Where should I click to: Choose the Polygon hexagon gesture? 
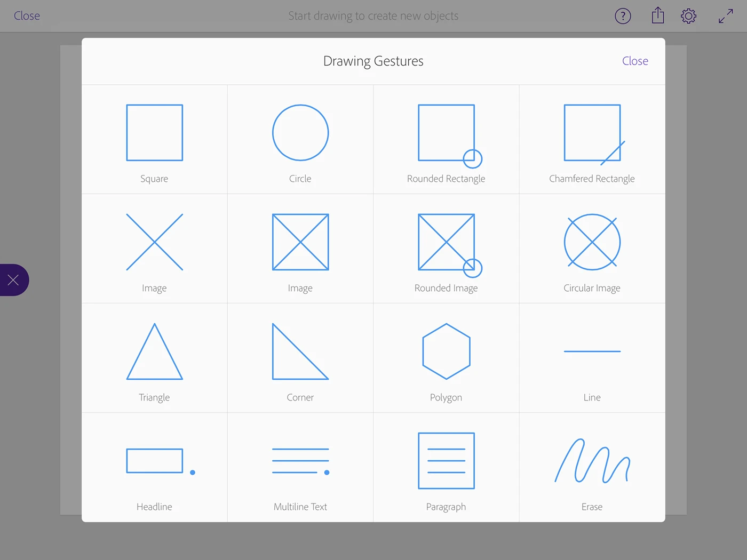[x=447, y=352]
